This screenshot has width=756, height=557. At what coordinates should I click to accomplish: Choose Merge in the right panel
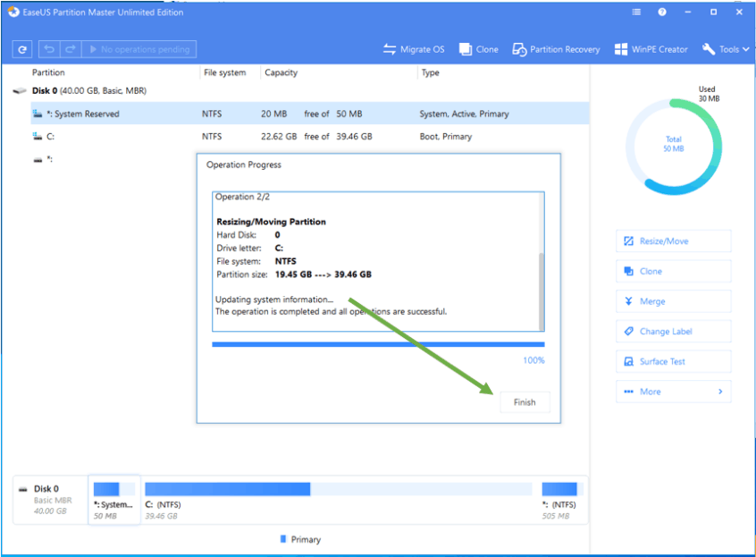(x=673, y=301)
